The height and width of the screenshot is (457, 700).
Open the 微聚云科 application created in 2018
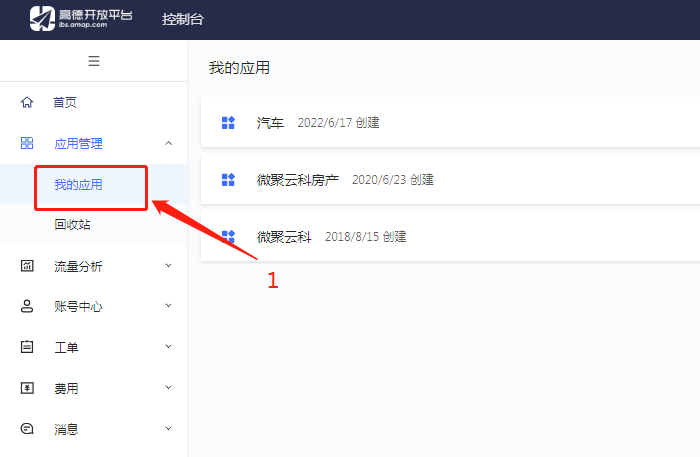284,237
